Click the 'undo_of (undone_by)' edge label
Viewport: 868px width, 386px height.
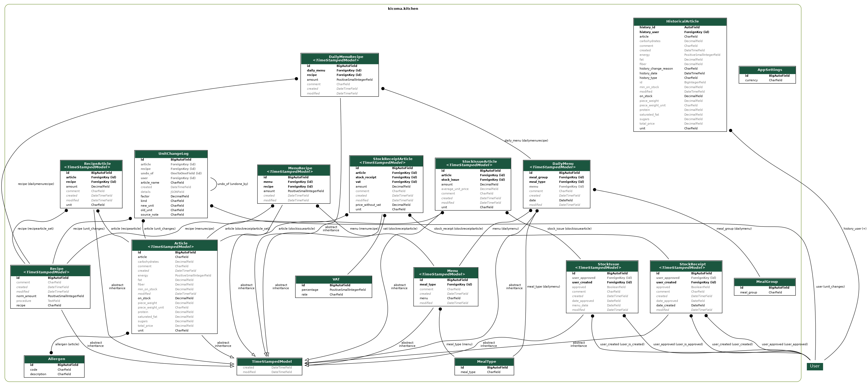233,184
